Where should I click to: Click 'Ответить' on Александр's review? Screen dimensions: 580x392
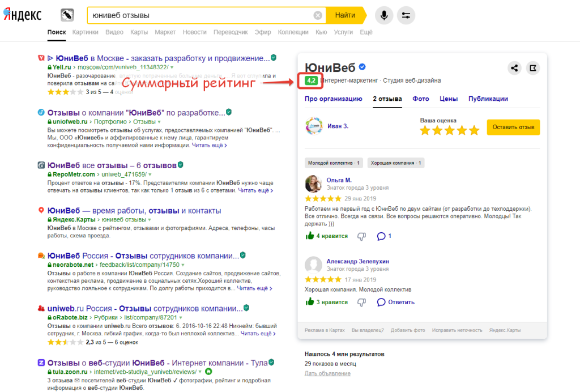coord(401,302)
